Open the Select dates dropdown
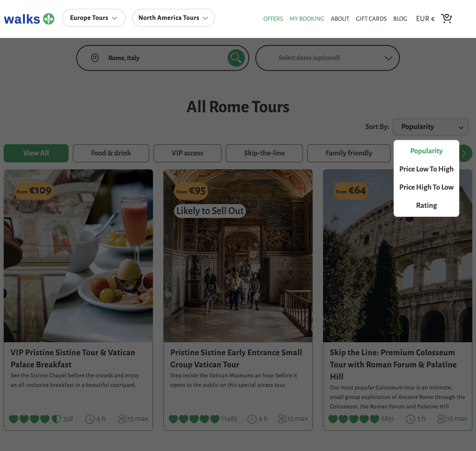The width and height of the screenshot is (476, 451). [x=327, y=58]
